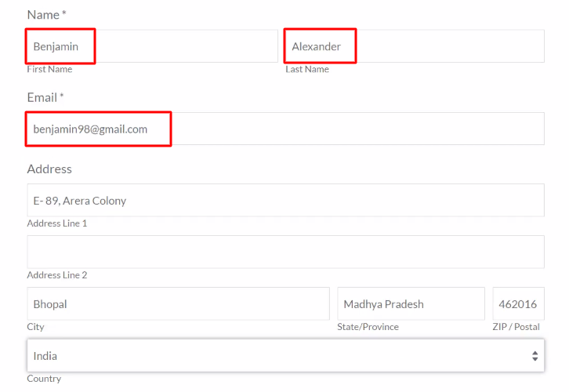Select the empty Address Line 2 field
Screen dimensions: 569x392
[285, 252]
